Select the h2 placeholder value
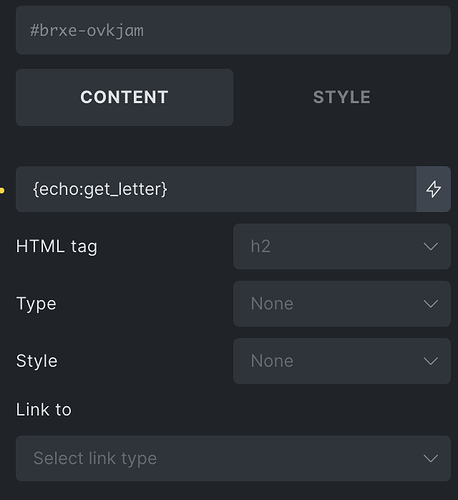This screenshot has width=458, height=500. [260, 247]
